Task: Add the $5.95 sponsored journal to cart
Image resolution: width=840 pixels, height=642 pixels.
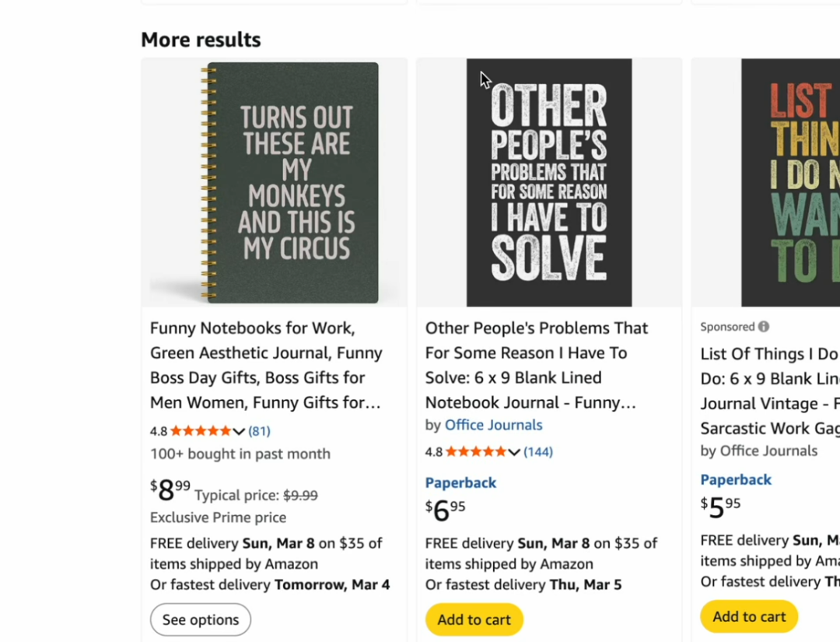Action: [x=749, y=616]
